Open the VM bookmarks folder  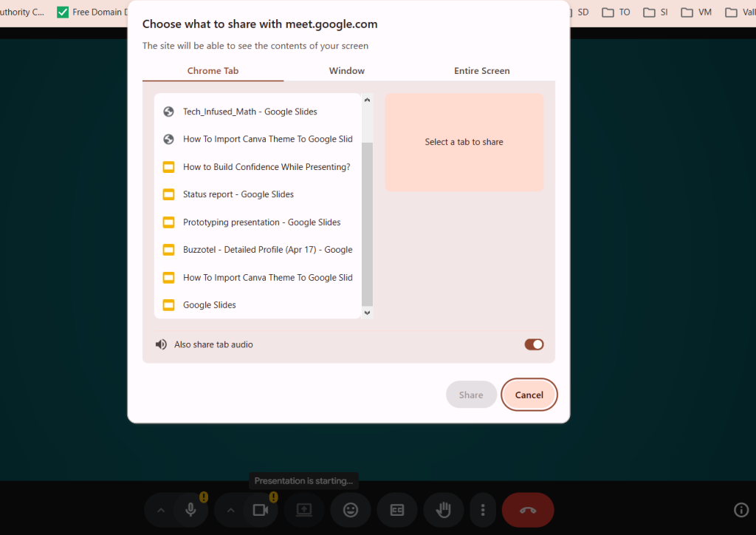coord(695,12)
